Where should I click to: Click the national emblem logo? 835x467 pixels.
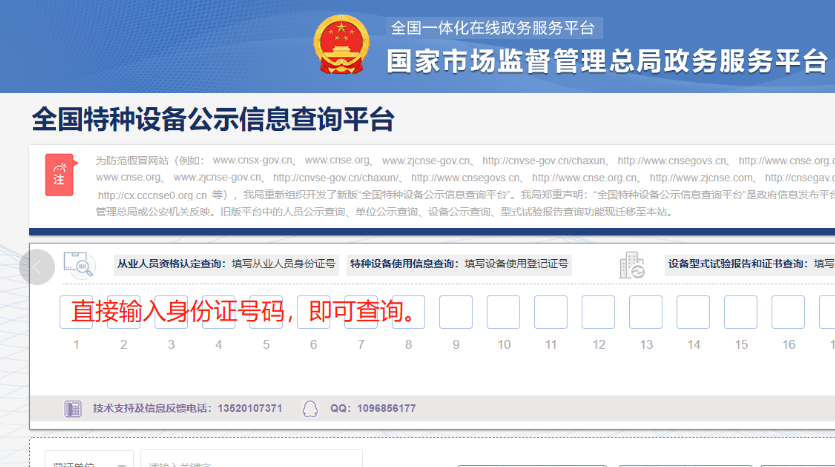(x=341, y=46)
